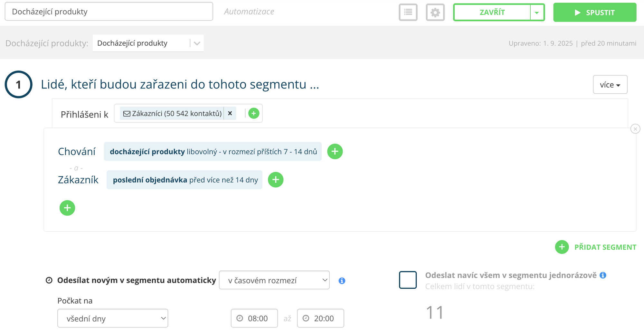Expand the Zavřít button arrow menu
The height and width of the screenshot is (335, 644).
(x=537, y=13)
